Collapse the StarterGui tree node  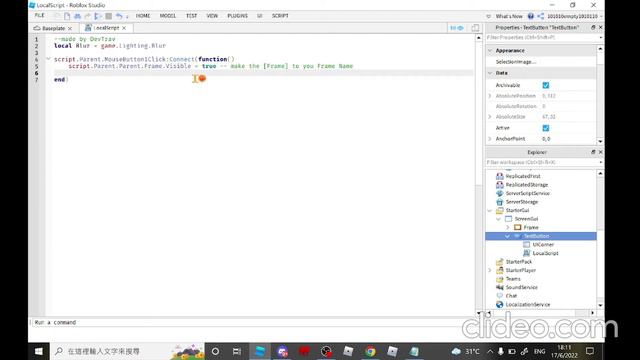point(490,211)
